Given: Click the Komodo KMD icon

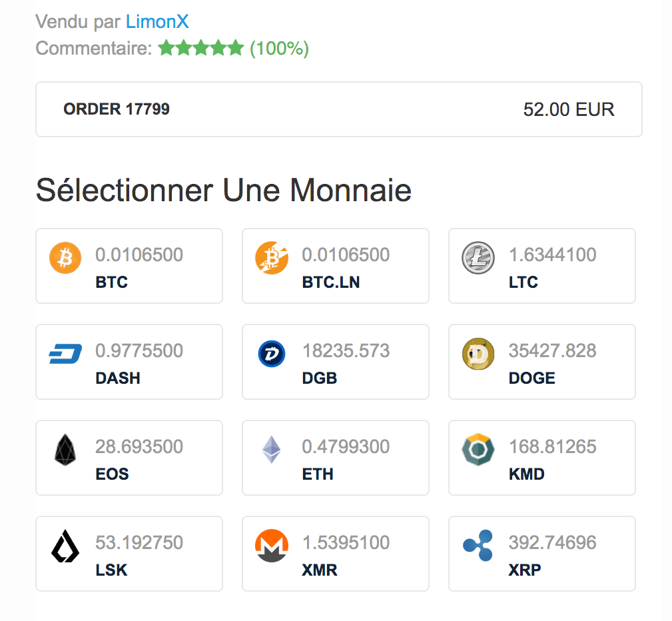Looking at the screenshot, I should 478,450.
